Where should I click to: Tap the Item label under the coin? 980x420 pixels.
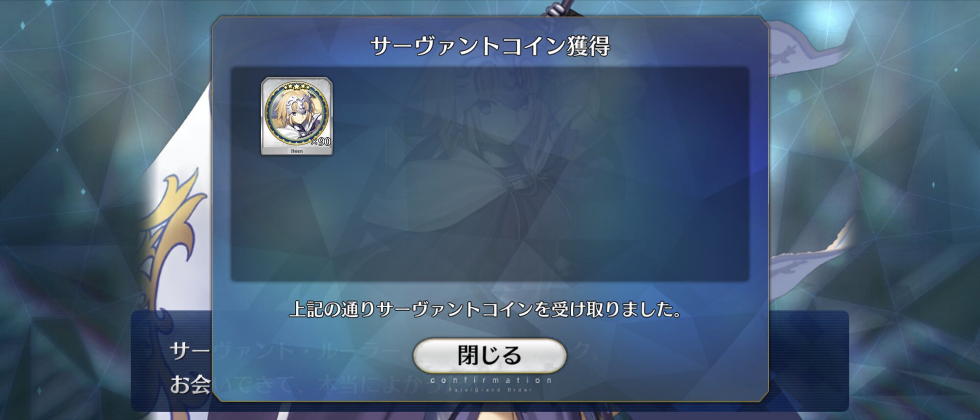tap(296, 151)
